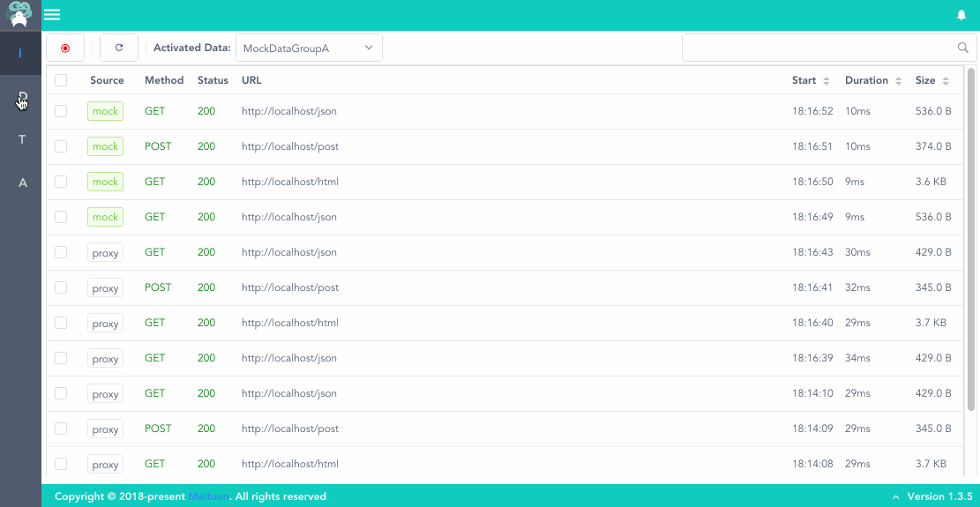
Task: Click the 34ms duration value
Action: coord(857,358)
